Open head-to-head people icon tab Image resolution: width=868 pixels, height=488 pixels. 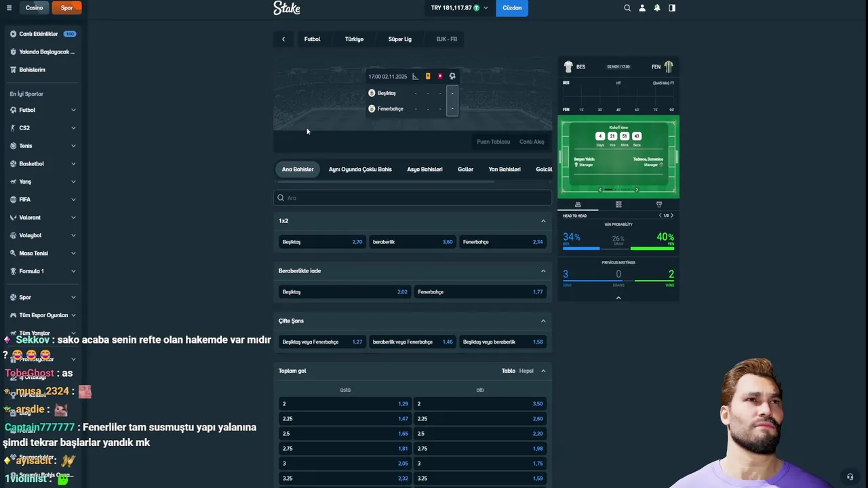[578, 204]
